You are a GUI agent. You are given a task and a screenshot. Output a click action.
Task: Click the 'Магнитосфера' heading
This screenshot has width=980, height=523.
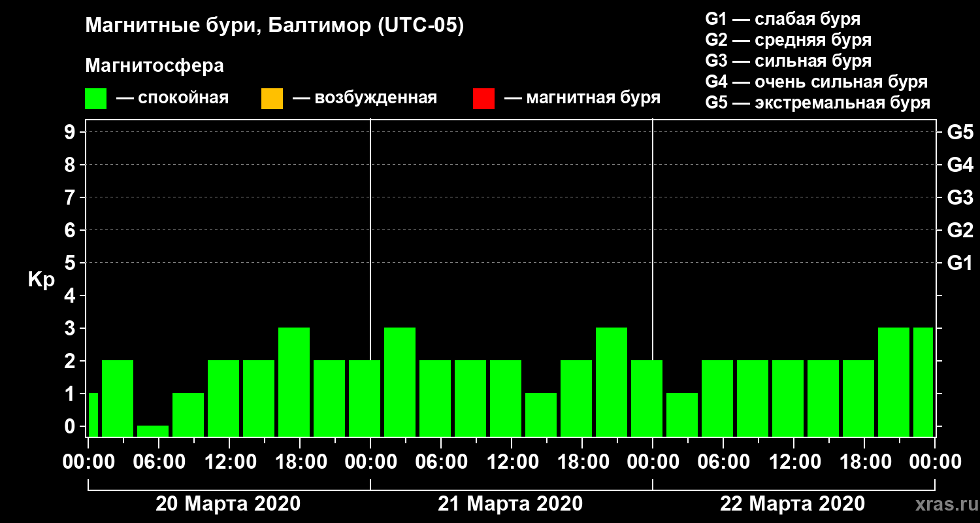pos(155,66)
